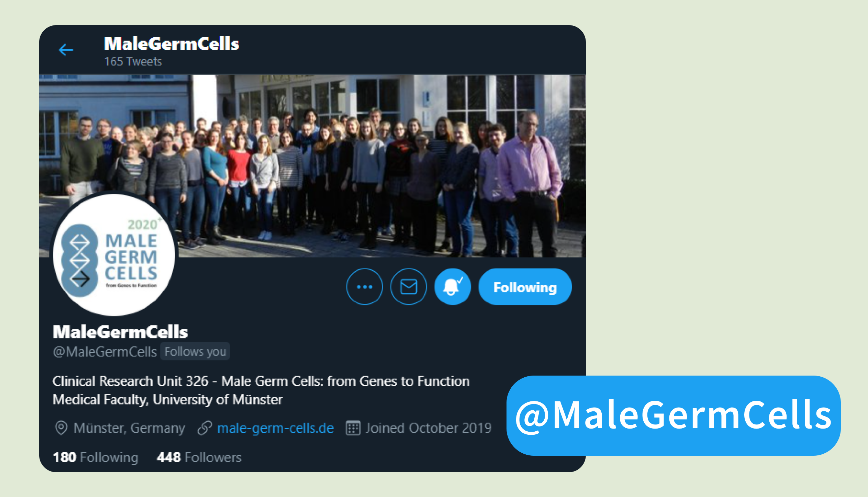This screenshot has width=868, height=497.
Task: Click the MaleGermCells display name below avatar
Action: point(120,332)
